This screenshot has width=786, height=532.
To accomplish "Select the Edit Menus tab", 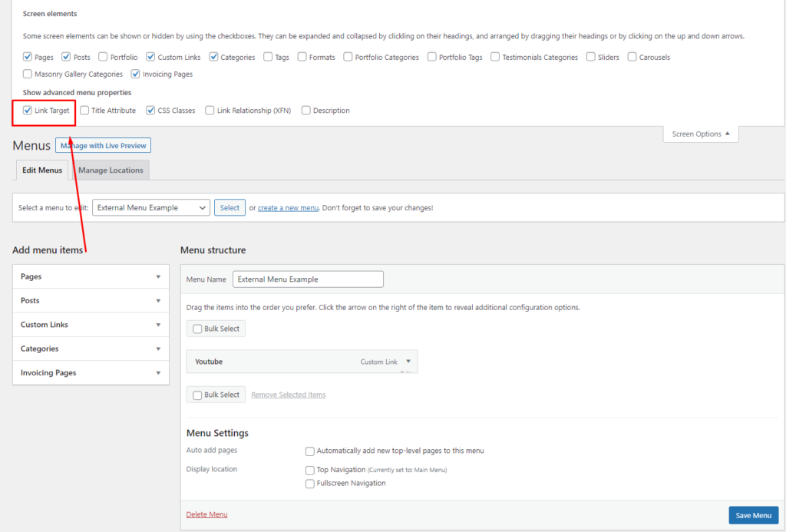I will pyautogui.click(x=41, y=170).
